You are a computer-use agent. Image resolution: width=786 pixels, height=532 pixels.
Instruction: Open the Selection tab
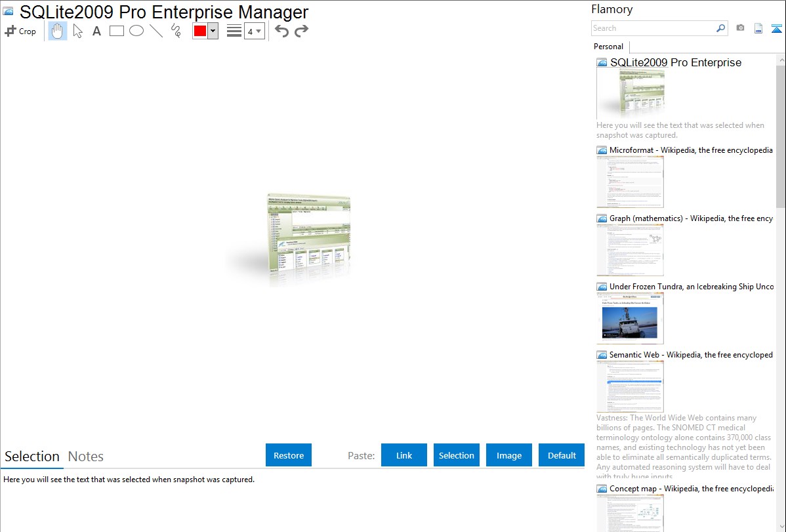(32, 457)
